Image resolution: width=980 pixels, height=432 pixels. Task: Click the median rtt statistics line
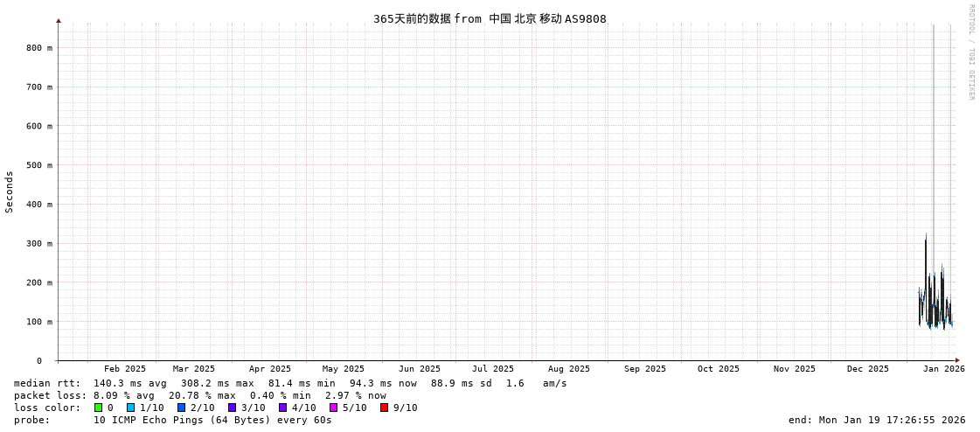pos(290,383)
